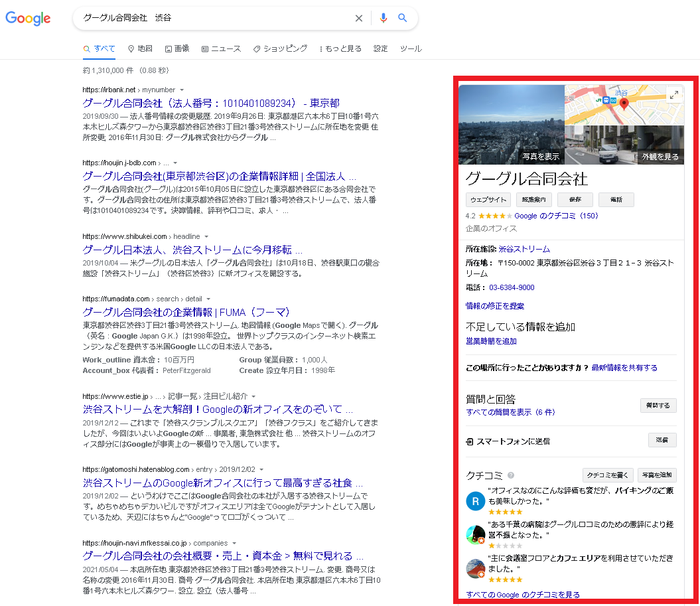
Task: Open result 渋谷ストリームを大解剖！Googleの新オフィス
Action: click(218, 410)
